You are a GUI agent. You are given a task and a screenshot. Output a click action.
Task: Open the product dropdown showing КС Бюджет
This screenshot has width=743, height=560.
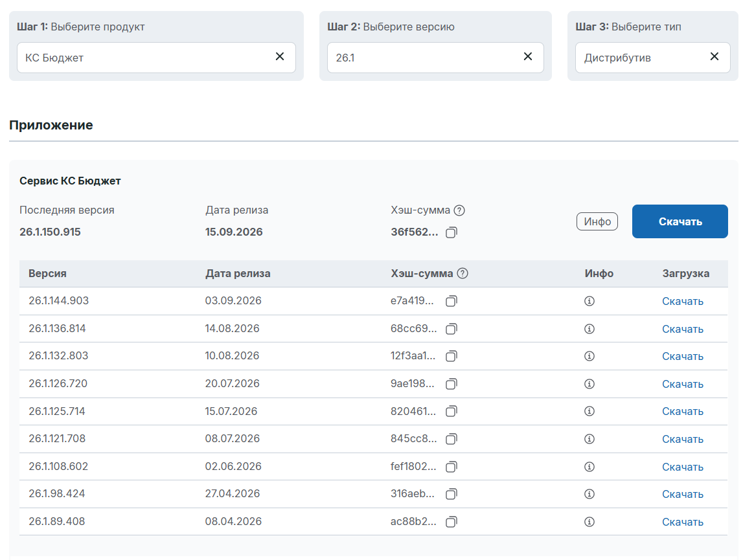pyautogui.click(x=156, y=58)
